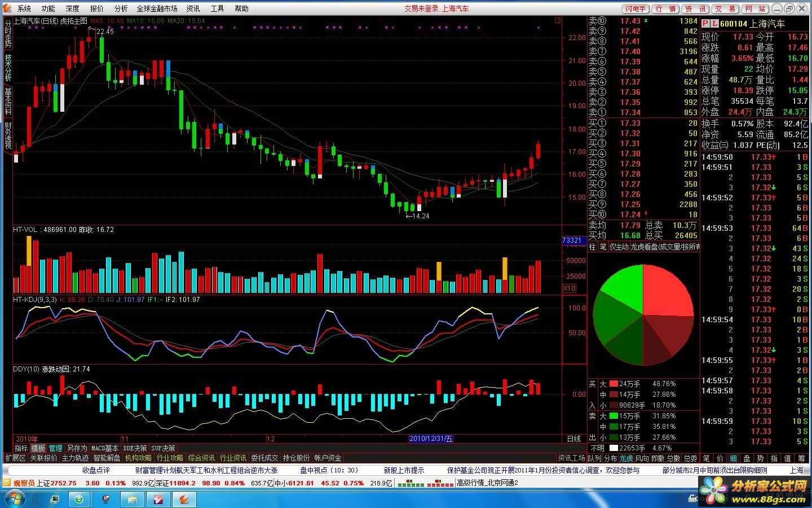812x508 pixels.
Task: Open the 行业资讯 tab
Action: coord(233,458)
